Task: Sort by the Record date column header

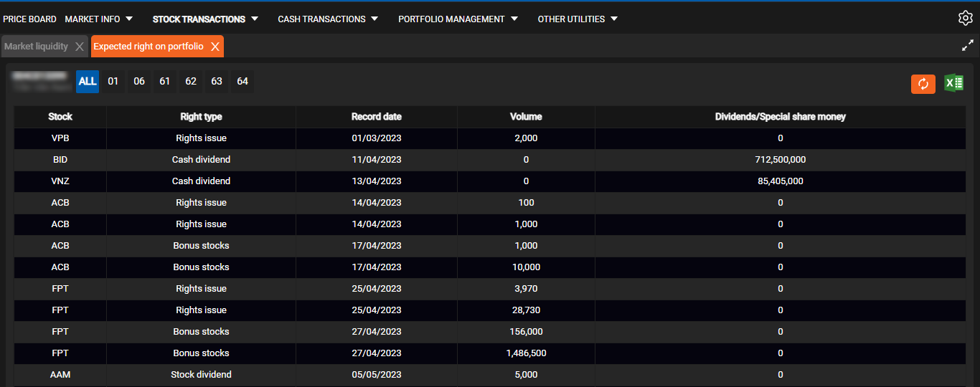Action: 376,117
